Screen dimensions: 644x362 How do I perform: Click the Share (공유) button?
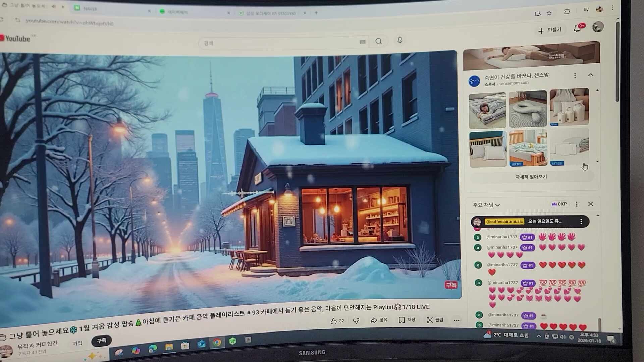click(x=379, y=320)
